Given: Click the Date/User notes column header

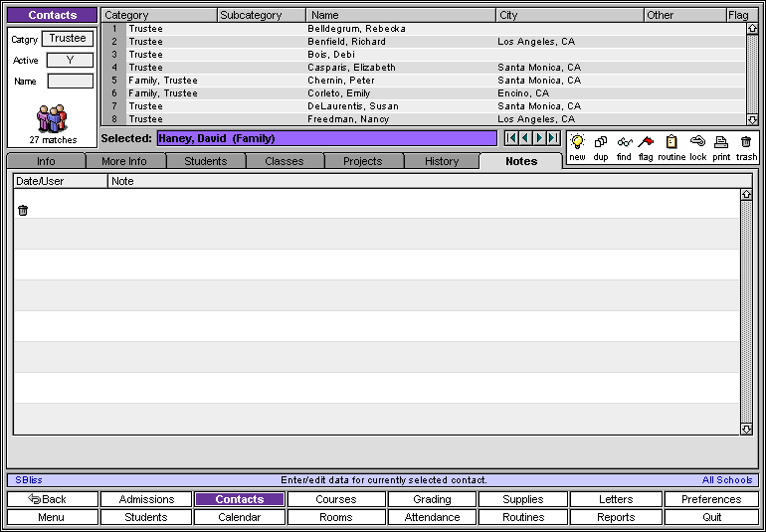Looking at the screenshot, I should (x=60, y=181).
